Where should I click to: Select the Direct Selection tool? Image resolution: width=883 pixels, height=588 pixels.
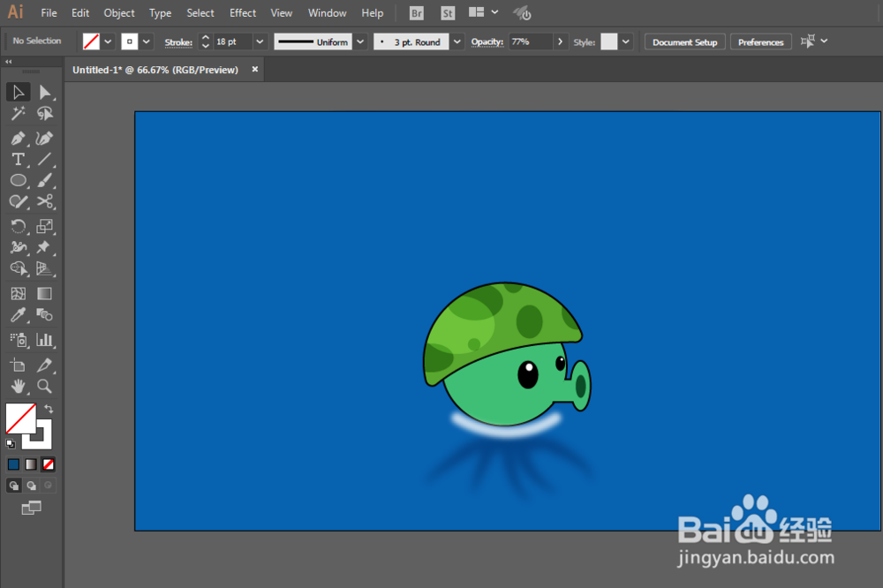point(44,92)
